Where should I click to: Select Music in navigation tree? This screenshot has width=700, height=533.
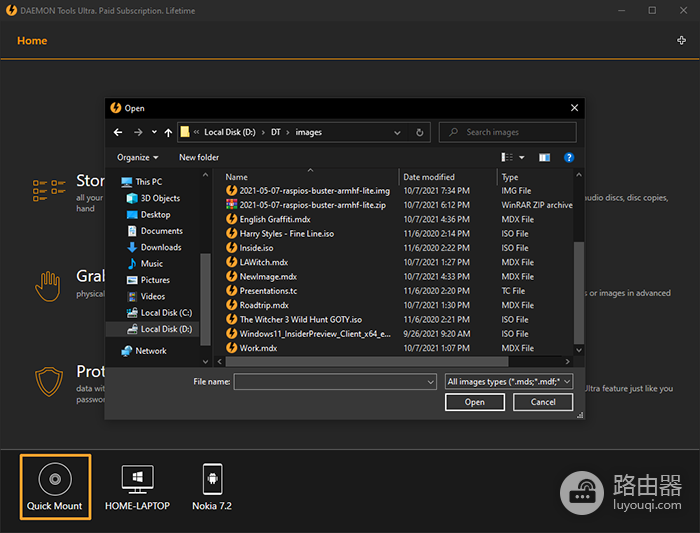(x=145, y=264)
